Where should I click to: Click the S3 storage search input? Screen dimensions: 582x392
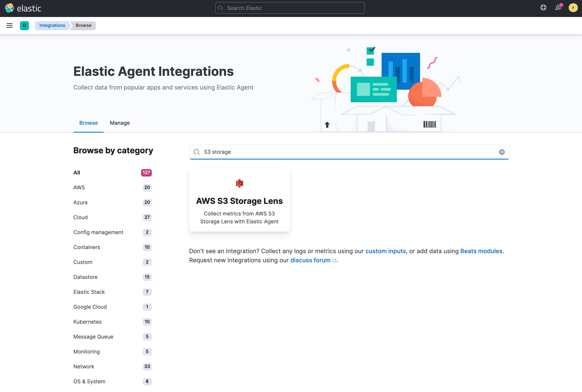(x=349, y=152)
